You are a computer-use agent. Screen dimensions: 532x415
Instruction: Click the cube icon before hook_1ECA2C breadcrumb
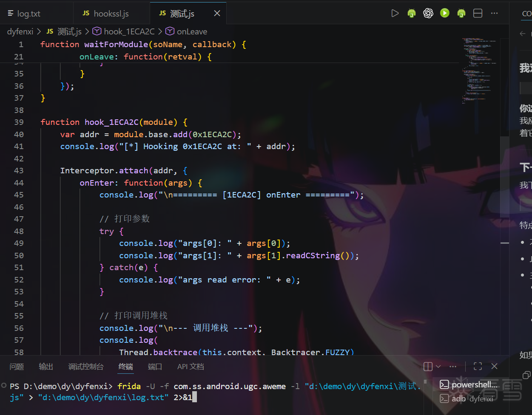tap(97, 31)
